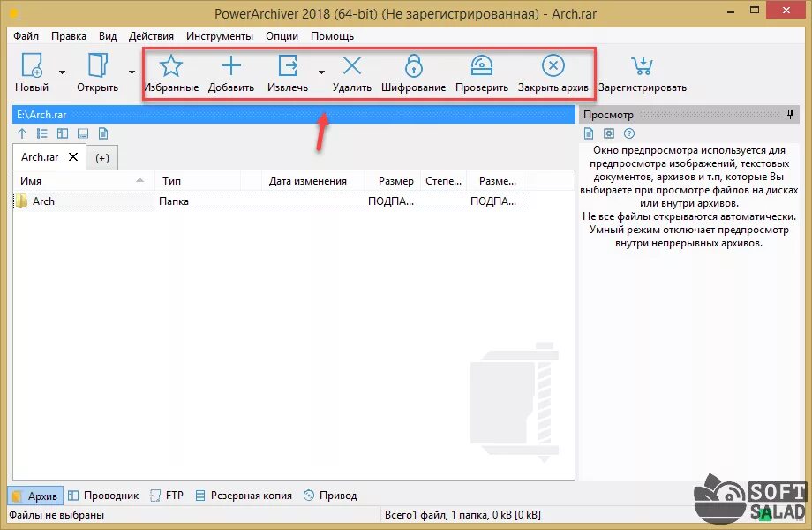Sort by Размер column header
The image size is (812, 530).
(393, 181)
